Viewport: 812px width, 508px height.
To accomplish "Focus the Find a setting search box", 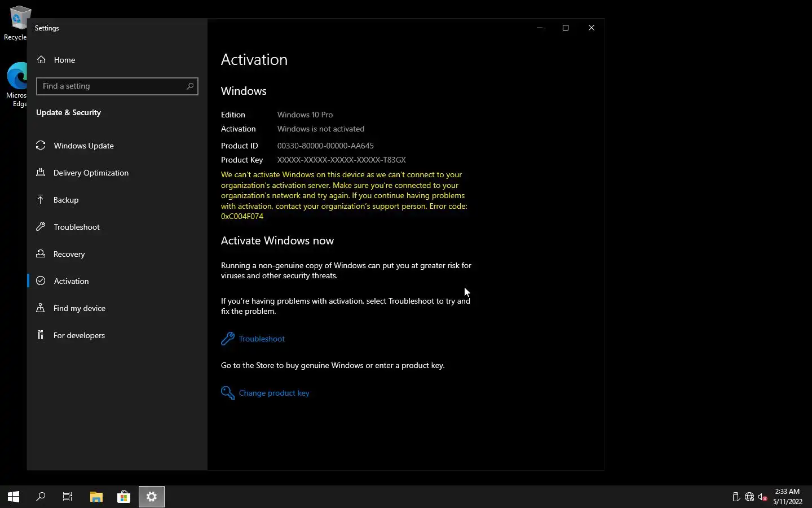I will [x=117, y=86].
